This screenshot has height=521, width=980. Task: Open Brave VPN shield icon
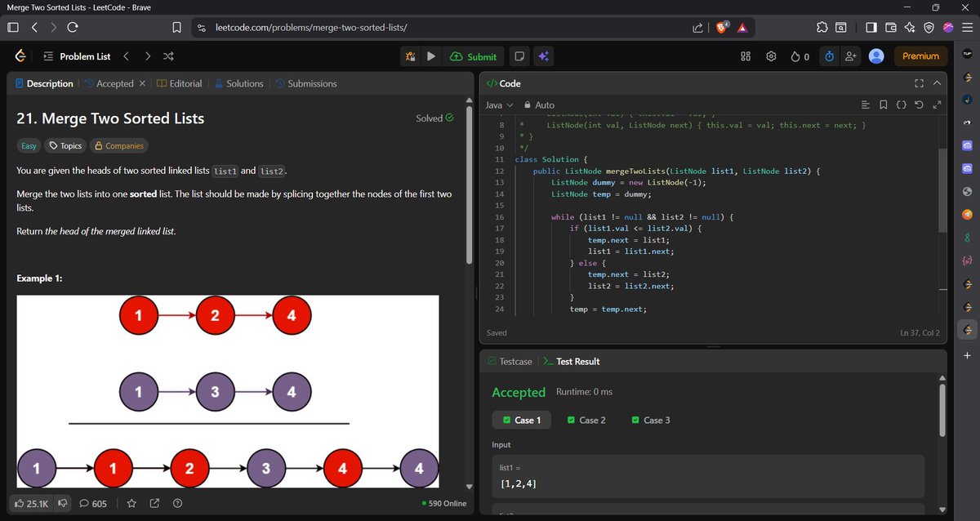click(x=929, y=27)
